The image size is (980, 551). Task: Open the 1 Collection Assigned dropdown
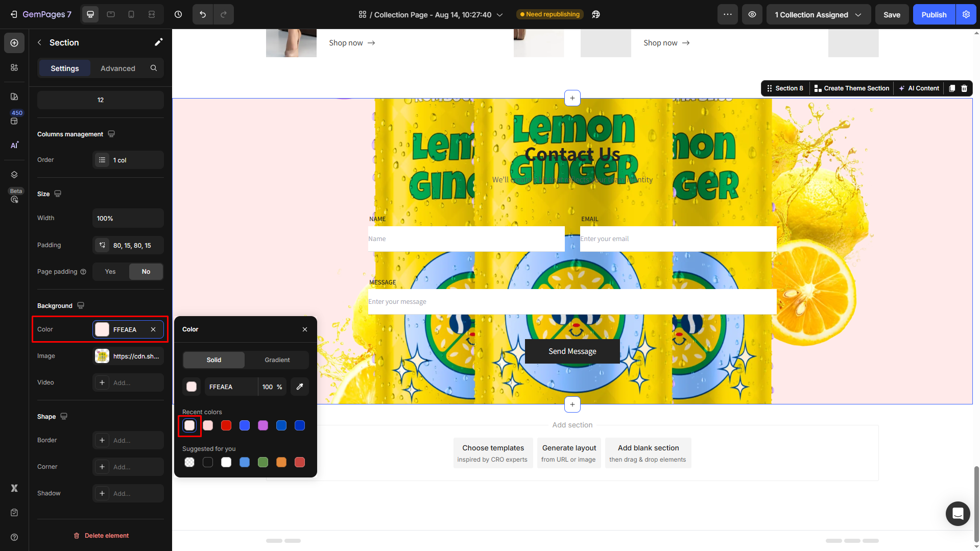point(818,14)
